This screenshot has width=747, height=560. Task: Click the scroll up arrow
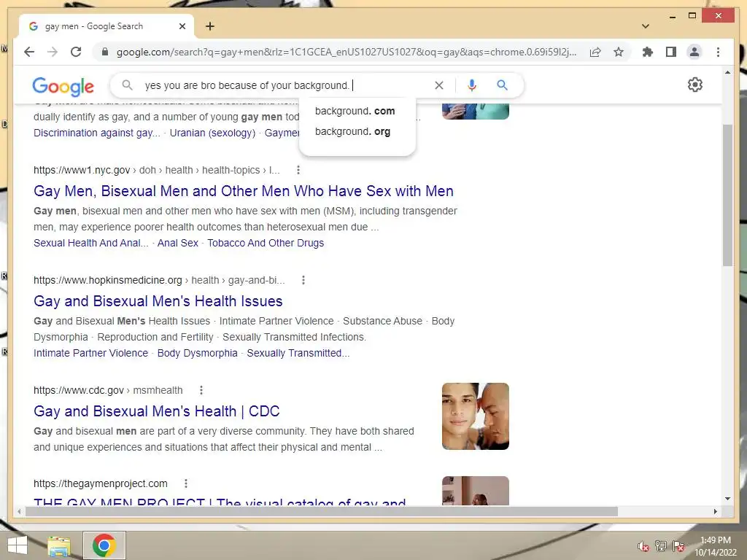click(727, 72)
